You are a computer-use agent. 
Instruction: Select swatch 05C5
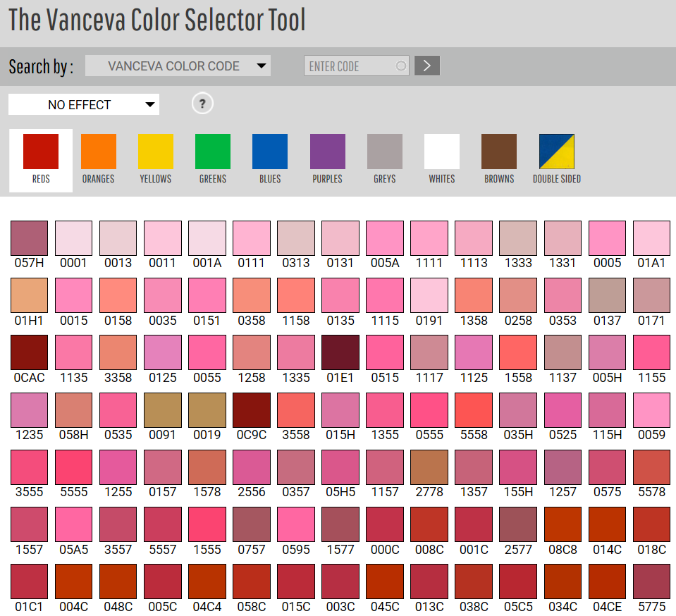click(518, 581)
